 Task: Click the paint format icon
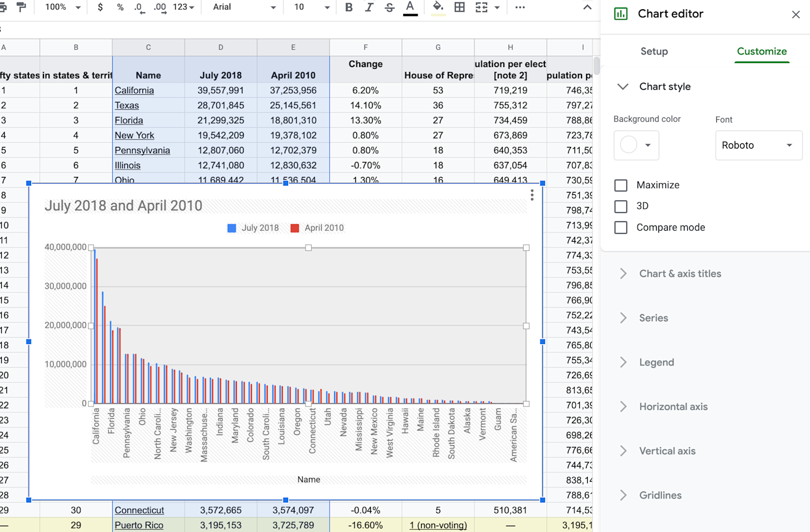click(21, 7)
